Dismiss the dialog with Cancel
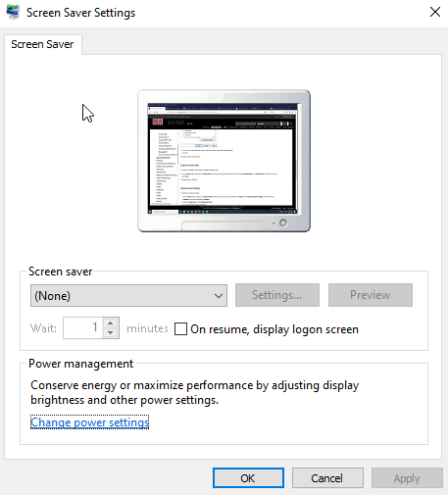Image resolution: width=448 pixels, height=495 pixels. point(327,478)
